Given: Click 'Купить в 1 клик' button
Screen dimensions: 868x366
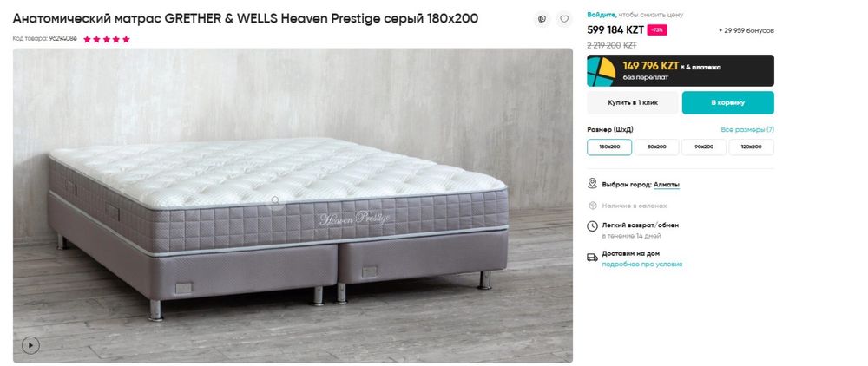Looking at the screenshot, I should [x=633, y=102].
